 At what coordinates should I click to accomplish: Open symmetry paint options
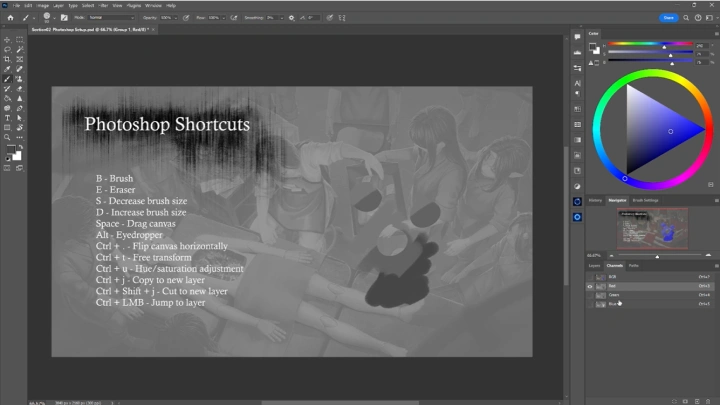(342, 18)
